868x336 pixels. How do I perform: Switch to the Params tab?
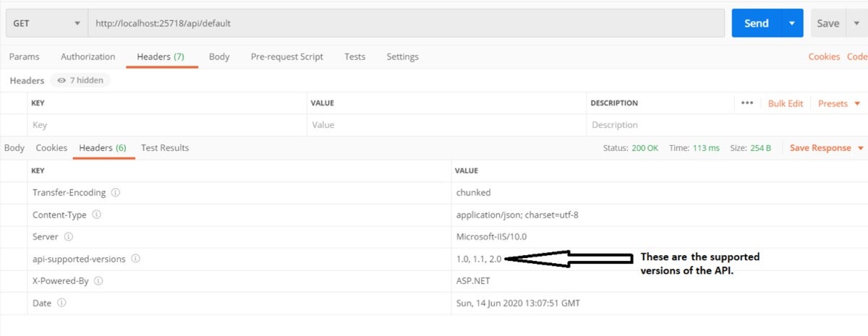point(24,56)
